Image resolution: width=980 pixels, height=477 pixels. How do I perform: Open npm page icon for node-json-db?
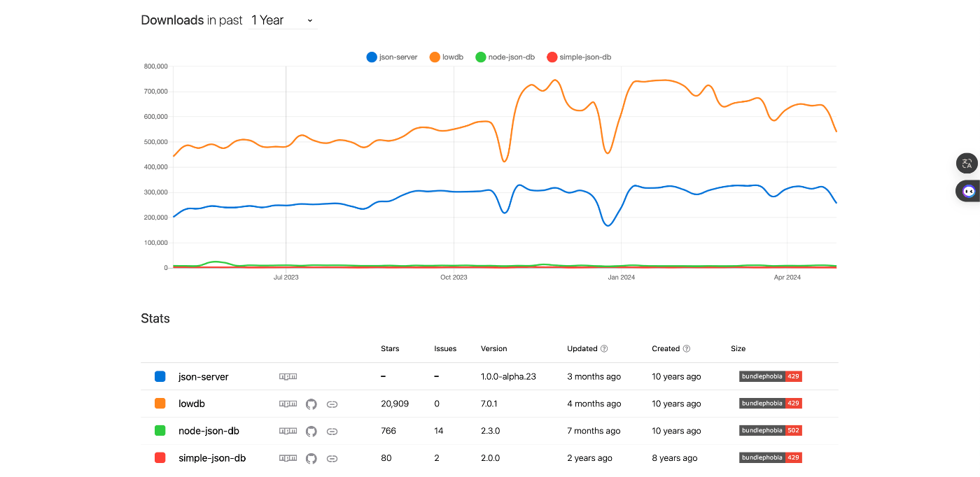(288, 431)
